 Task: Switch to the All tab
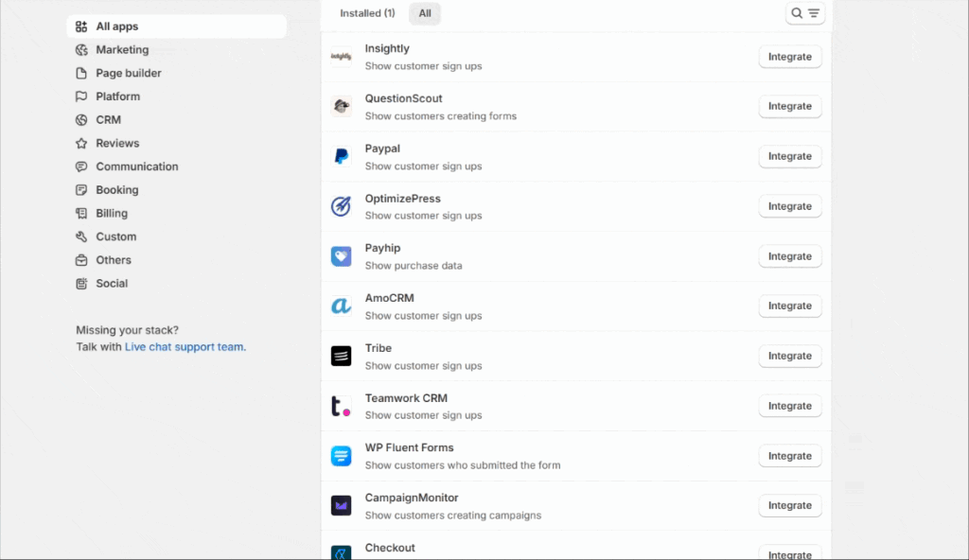pos(425,13)
